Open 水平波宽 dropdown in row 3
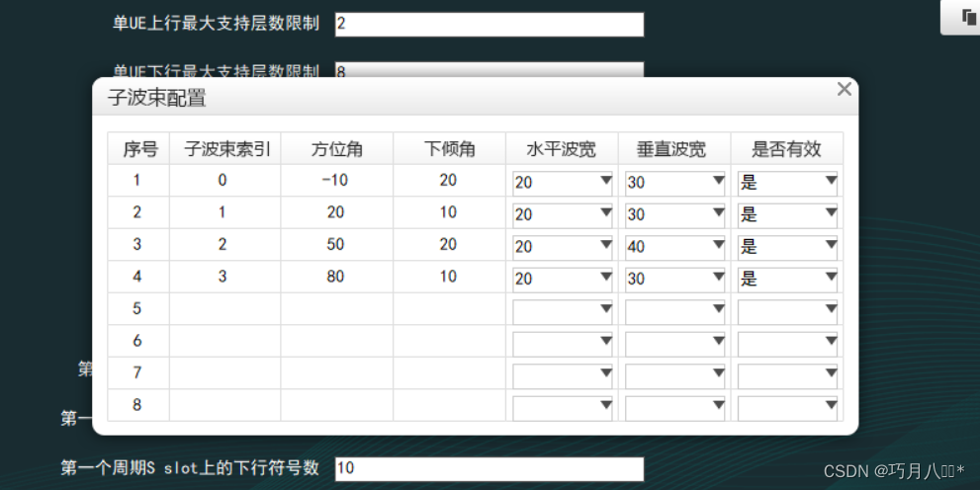The width and height of the screenshot is (980, 490). click(562, 247)
